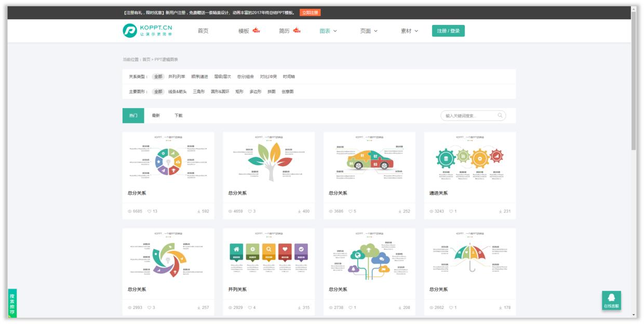644x324 pixels.
Task: Filter main shape by 多边形
Action: click(x=255, y=91)
